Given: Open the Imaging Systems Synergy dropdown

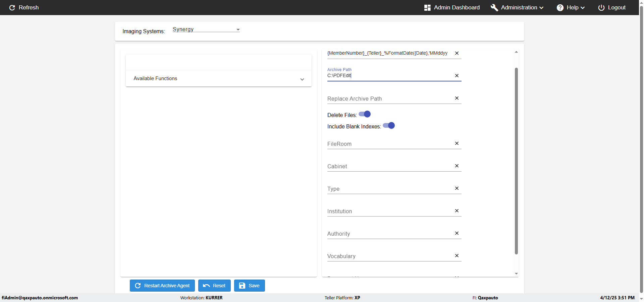Looking at the screenshot, I should (206, 29).
